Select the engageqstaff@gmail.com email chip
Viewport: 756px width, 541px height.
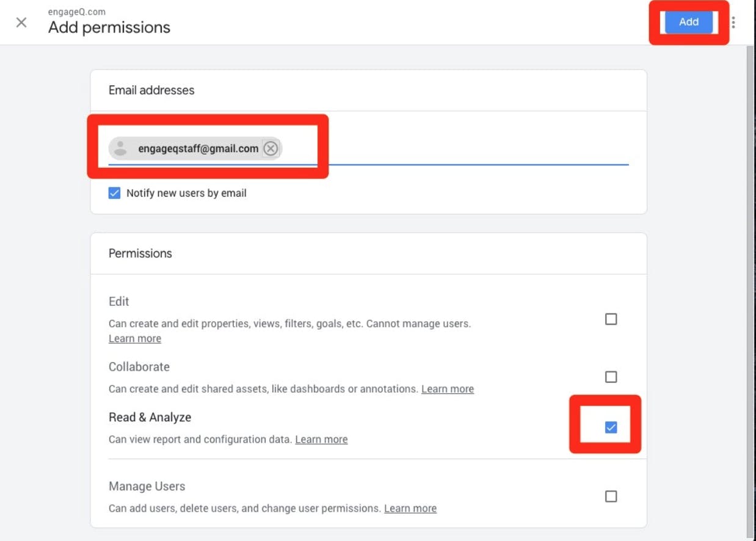[x=198, y=148]
